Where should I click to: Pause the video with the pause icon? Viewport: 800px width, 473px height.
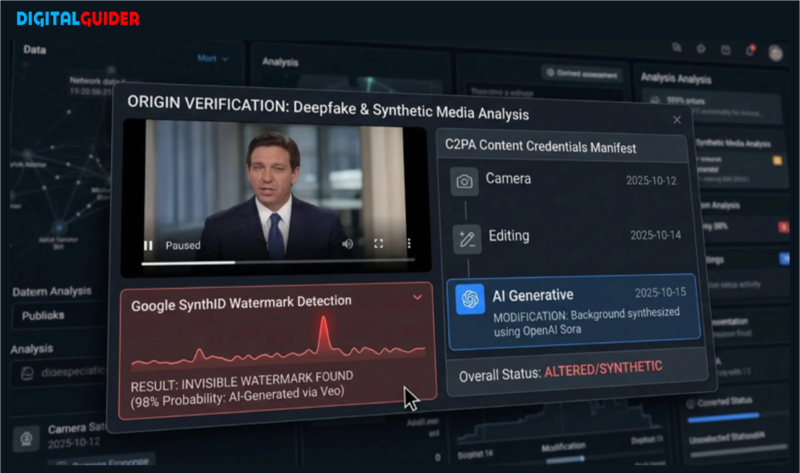(148, 245)
